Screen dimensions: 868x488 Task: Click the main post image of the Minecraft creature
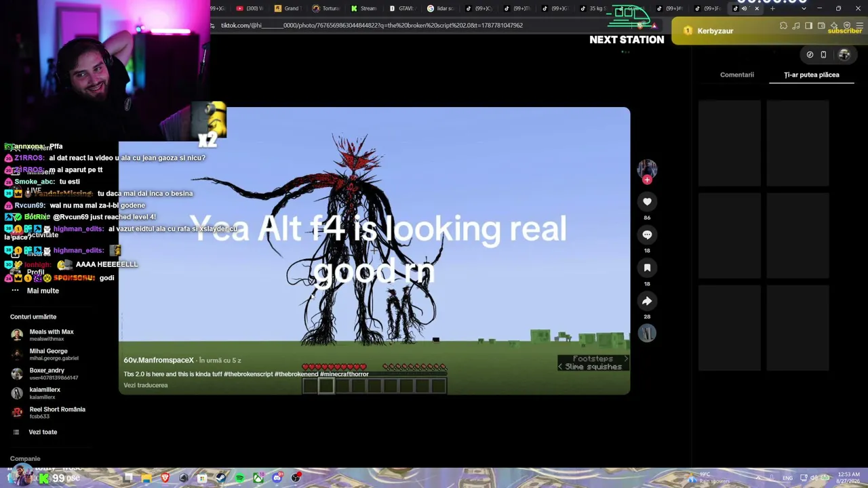[x=374, y=251]
